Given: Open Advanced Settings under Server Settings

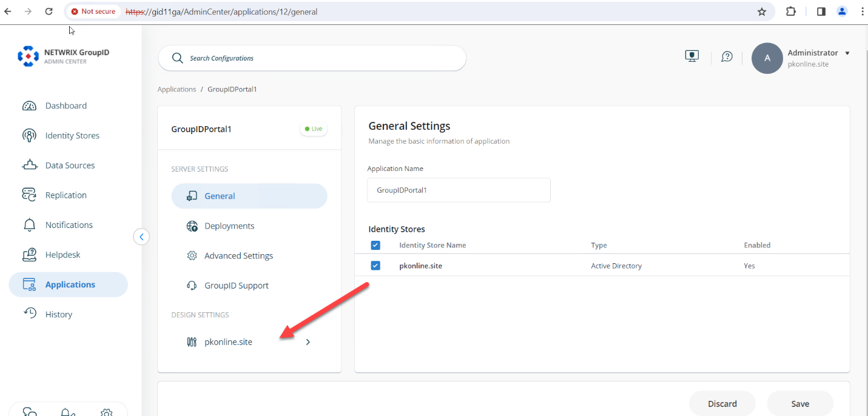Looking at the screenshot, I should pyautogui.click(x=238, y=255).
